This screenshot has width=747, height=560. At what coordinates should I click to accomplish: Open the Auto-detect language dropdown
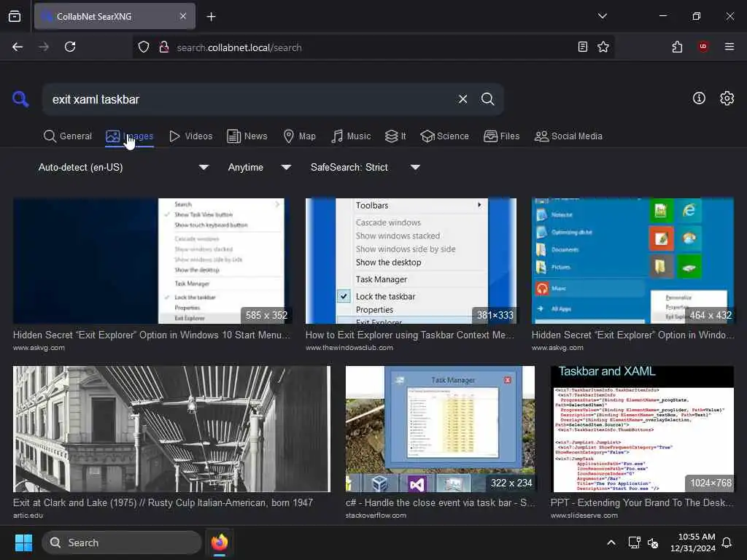[x=123, y=167]
